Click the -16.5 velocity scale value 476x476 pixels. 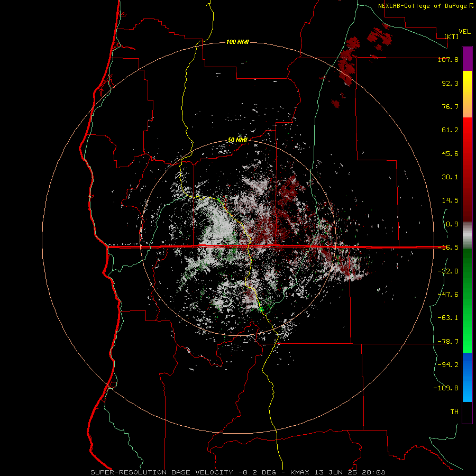(x=448, y=248)
